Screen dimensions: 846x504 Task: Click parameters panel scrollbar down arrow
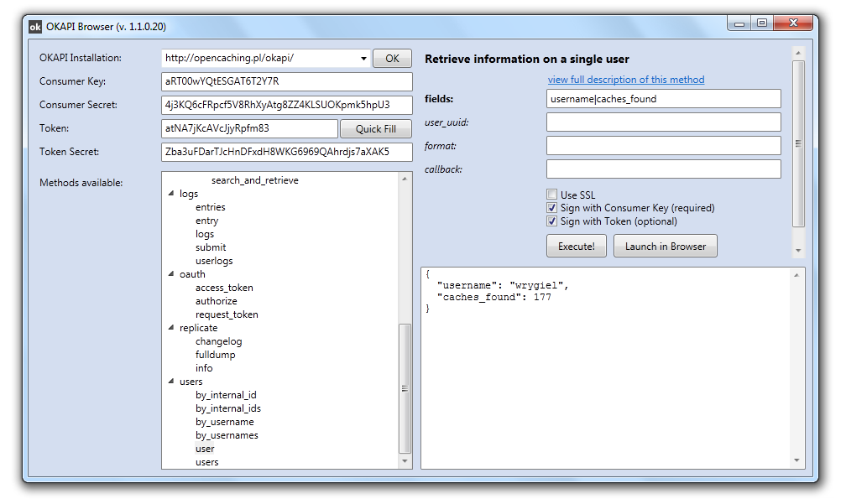click(798, 251)
